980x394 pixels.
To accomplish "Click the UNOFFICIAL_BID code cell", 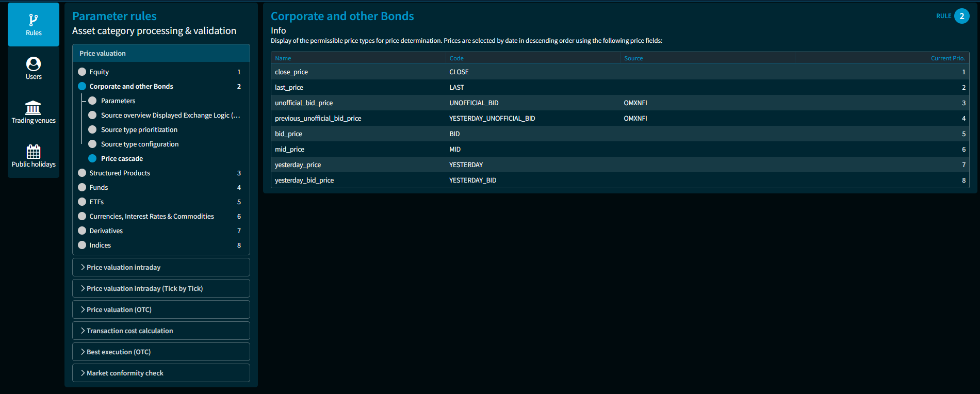I will point(474,103).
